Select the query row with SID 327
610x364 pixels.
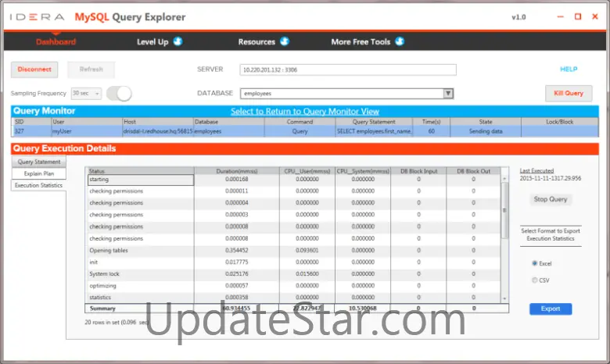pos(305,131)
